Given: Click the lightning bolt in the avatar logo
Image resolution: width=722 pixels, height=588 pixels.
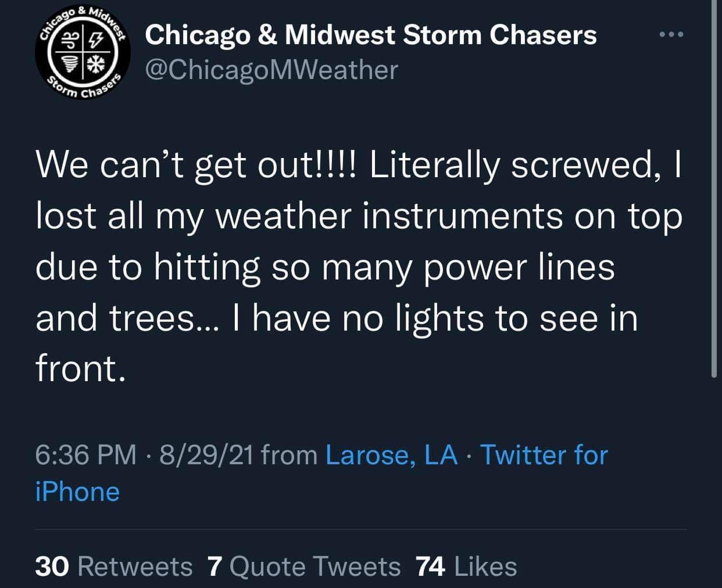Looking at the screenshot, I should coord(94,40).
